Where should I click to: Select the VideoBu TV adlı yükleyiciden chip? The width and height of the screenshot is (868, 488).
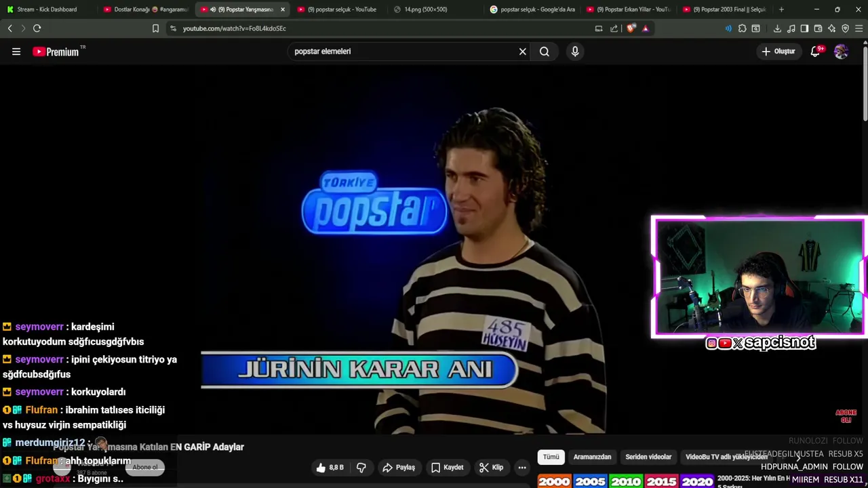pyautogui.click(x=726, y=457)
